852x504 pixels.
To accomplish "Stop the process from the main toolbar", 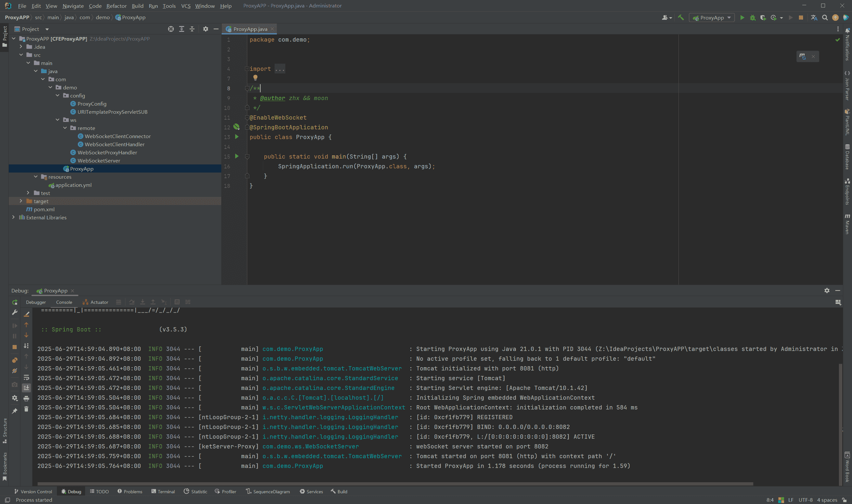I will (801, 18).
